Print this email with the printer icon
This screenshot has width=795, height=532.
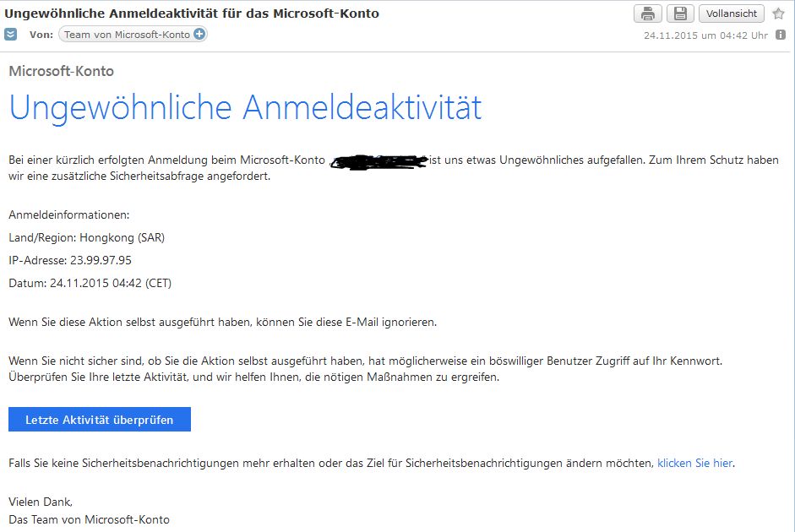point(647,14)
